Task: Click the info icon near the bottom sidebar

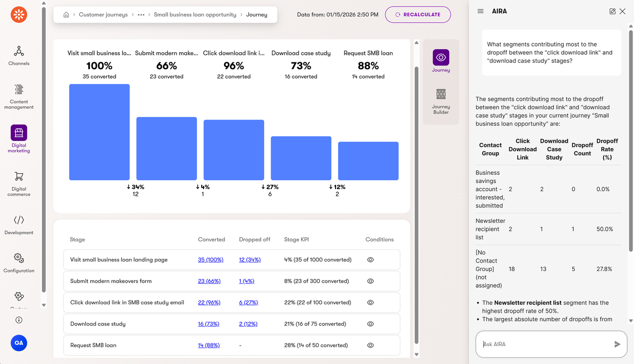Action: coord(18,320)
